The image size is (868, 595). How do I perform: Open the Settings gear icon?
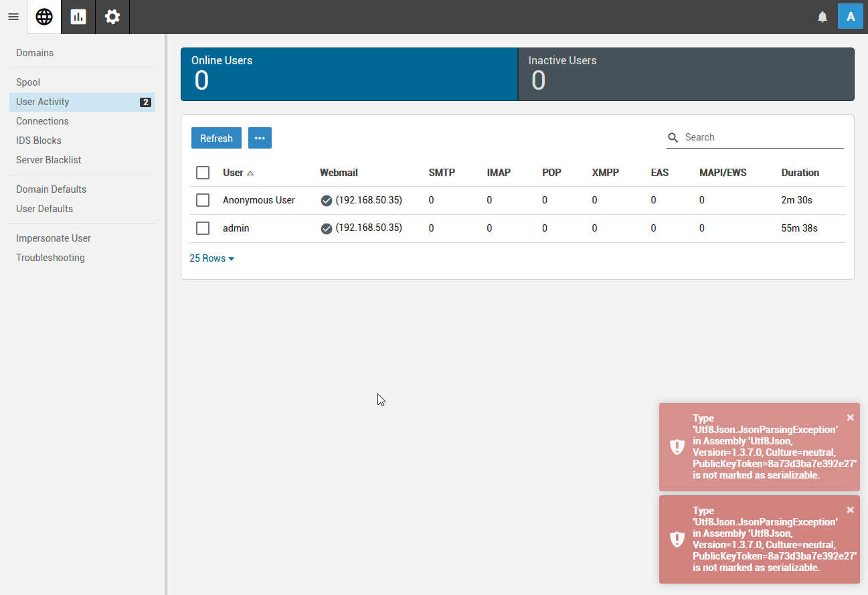click(112, 17)
